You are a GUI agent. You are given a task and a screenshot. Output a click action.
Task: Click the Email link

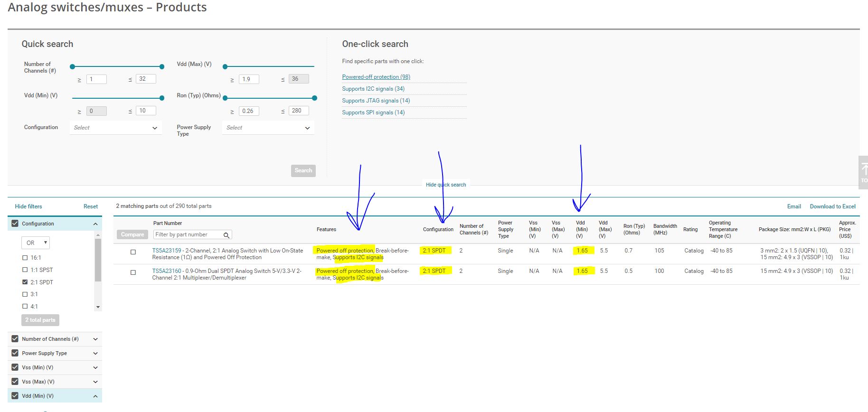coord(794,206)
